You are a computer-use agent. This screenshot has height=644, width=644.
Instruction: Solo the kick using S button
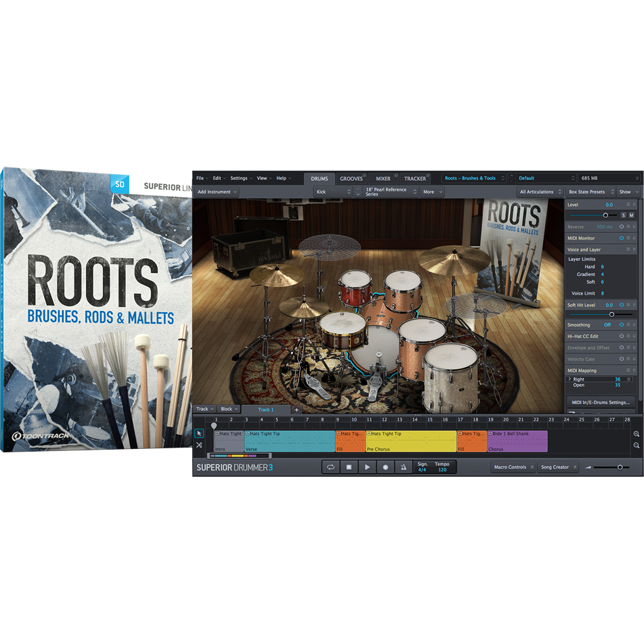(623, 215)
